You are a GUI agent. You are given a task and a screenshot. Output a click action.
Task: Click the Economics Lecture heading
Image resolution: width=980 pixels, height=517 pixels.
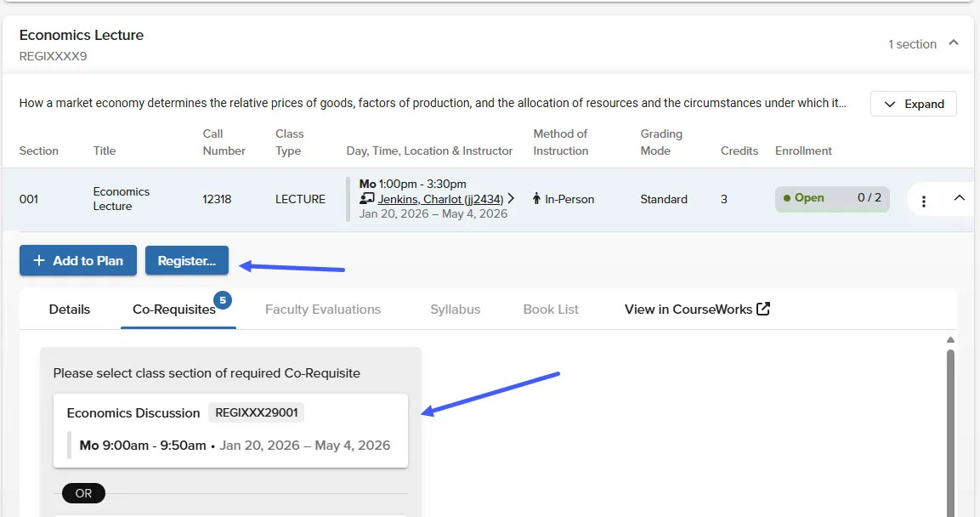tap(82, 35)
